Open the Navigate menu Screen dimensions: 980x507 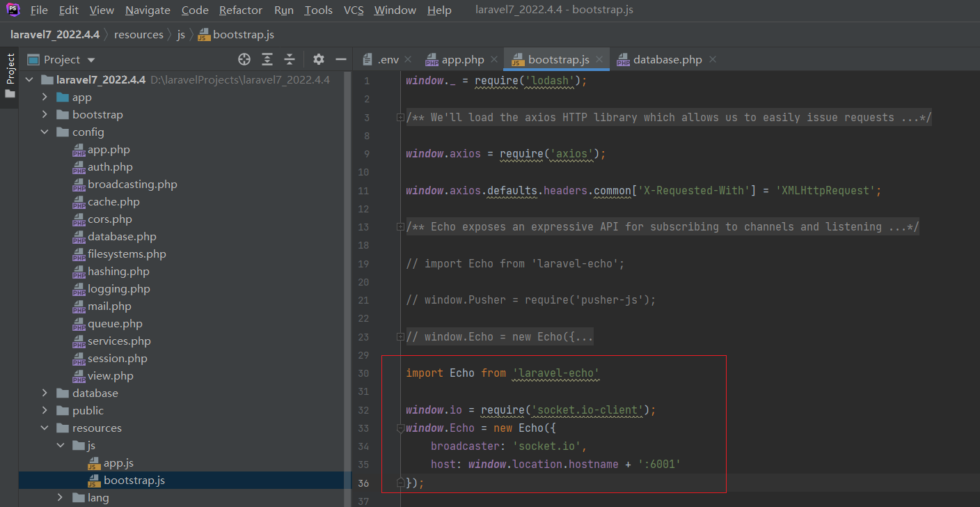[x=148, y=10]
